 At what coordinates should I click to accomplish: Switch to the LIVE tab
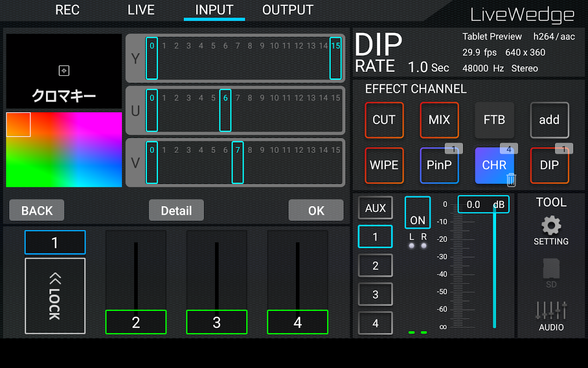click(x=141, y=10)
